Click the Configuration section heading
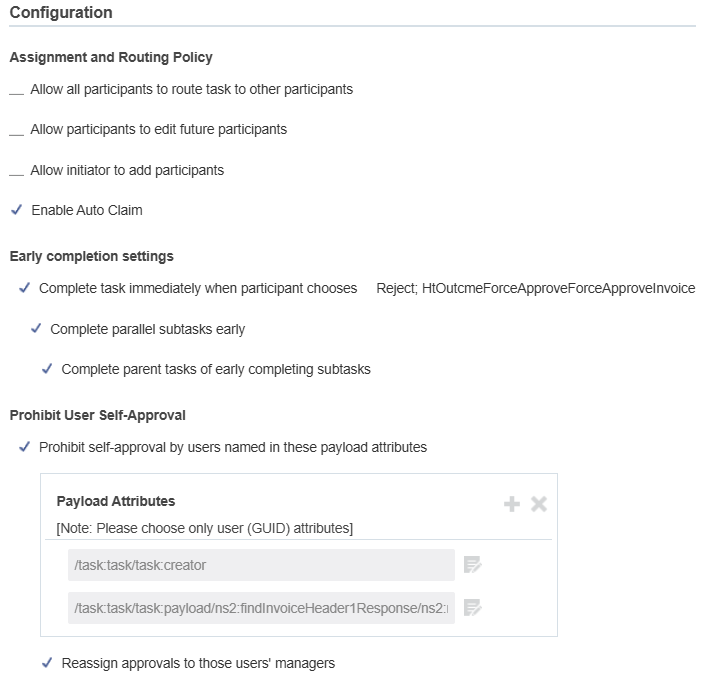This screenshot has width=728, height=681. click(x=61, y=13)
